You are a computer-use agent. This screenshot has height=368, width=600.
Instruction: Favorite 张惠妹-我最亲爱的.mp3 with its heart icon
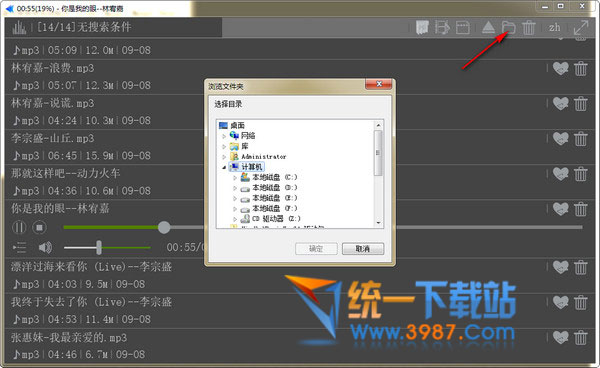[x=561, y=337]
